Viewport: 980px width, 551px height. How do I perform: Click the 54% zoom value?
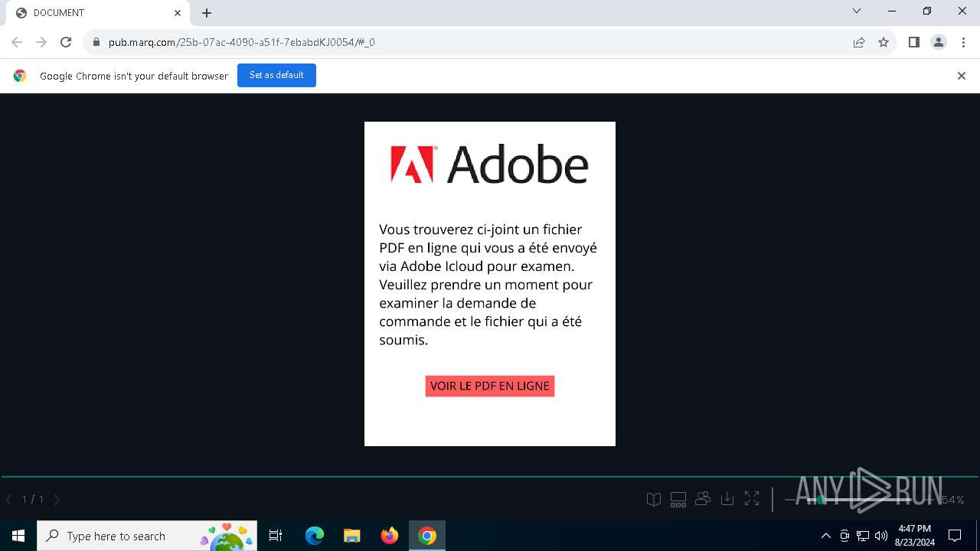952,500
